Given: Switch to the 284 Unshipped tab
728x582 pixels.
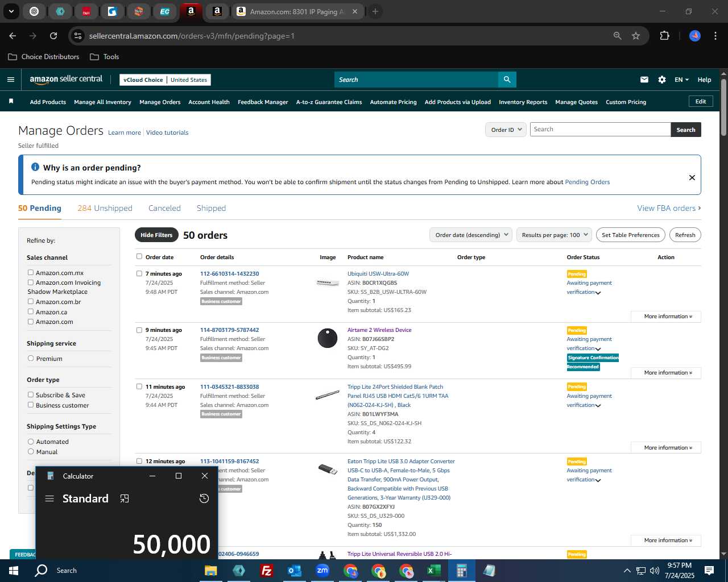Looking at the screenshot, I should (105, 208).
